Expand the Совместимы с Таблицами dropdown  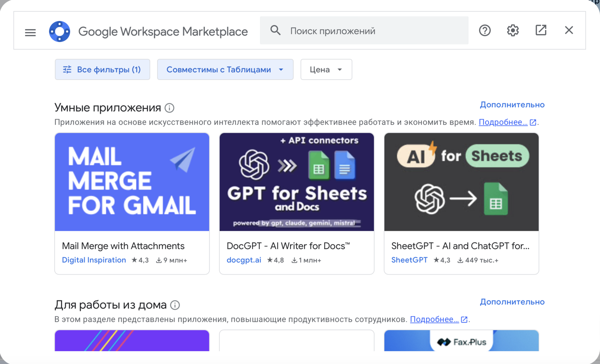(x=225, y=70)
